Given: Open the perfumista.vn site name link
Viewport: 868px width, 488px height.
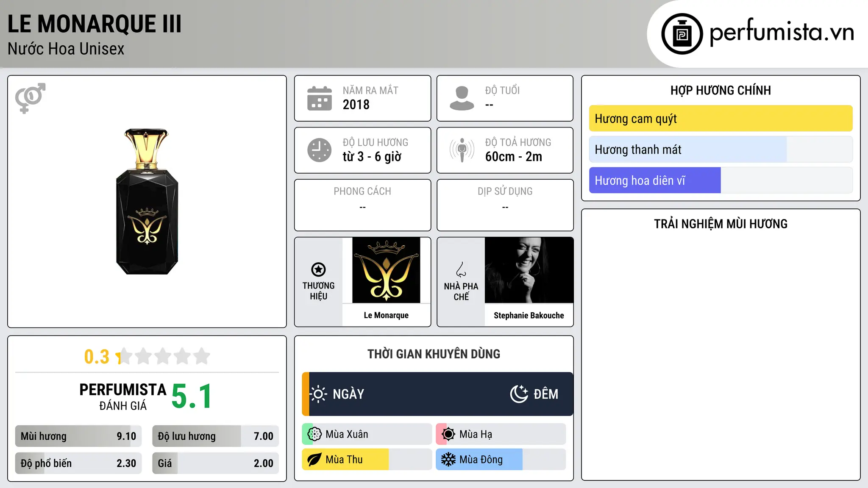Looking at the screenshot, I should tap(782, 31).
